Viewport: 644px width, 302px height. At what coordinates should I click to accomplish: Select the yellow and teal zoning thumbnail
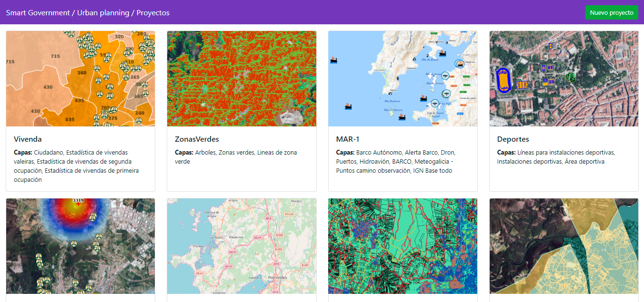tap(564, 246)
